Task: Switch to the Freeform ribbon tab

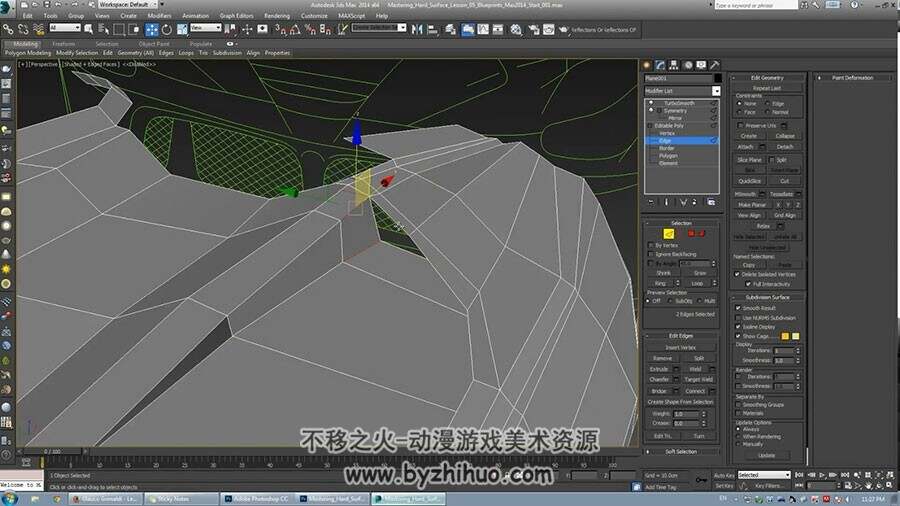Action: (x=64, y=44)
